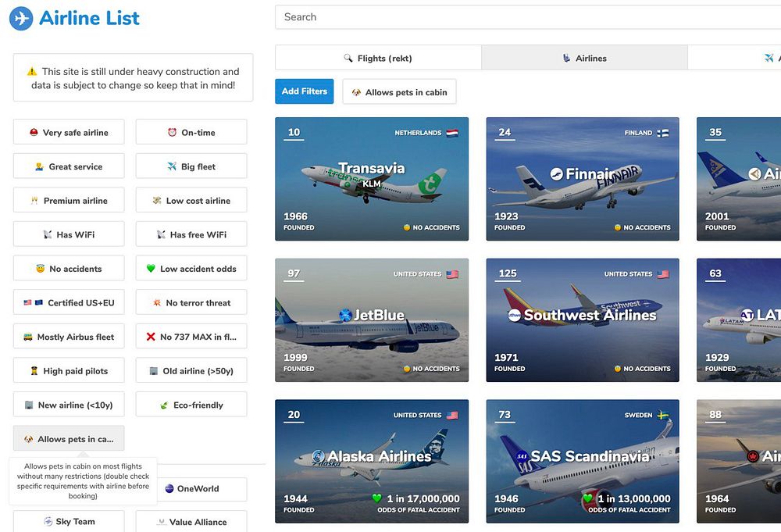Click the Search input field
Screen dimensions: 781x532
(528, 17)
